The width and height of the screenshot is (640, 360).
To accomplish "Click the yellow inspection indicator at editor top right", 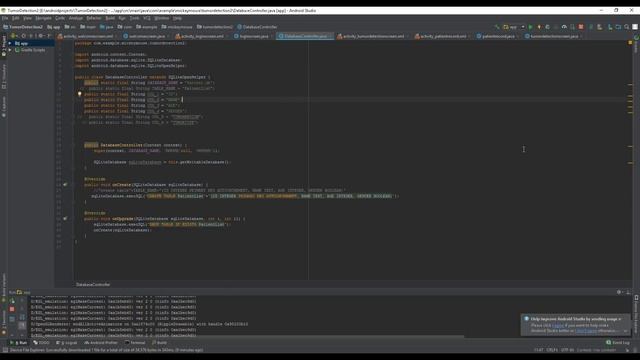I will pyautogui.click(x=630, y=42).
